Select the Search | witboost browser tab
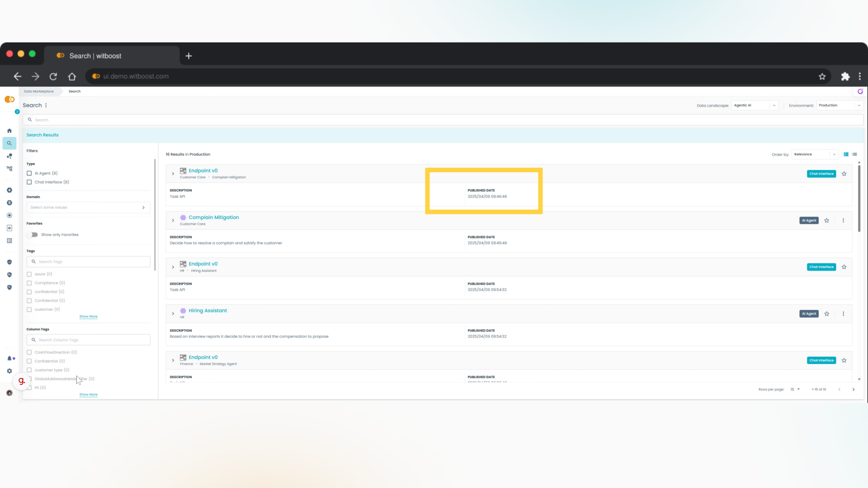 pyautogui.click(x=112, y=56)
